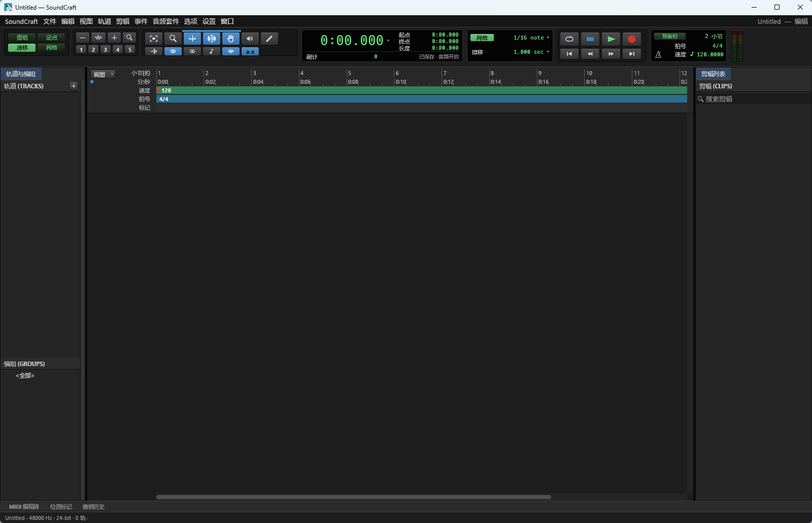Select the Trim tool with crossed arrows
The image size is (812, 523).
click(192, 39)
